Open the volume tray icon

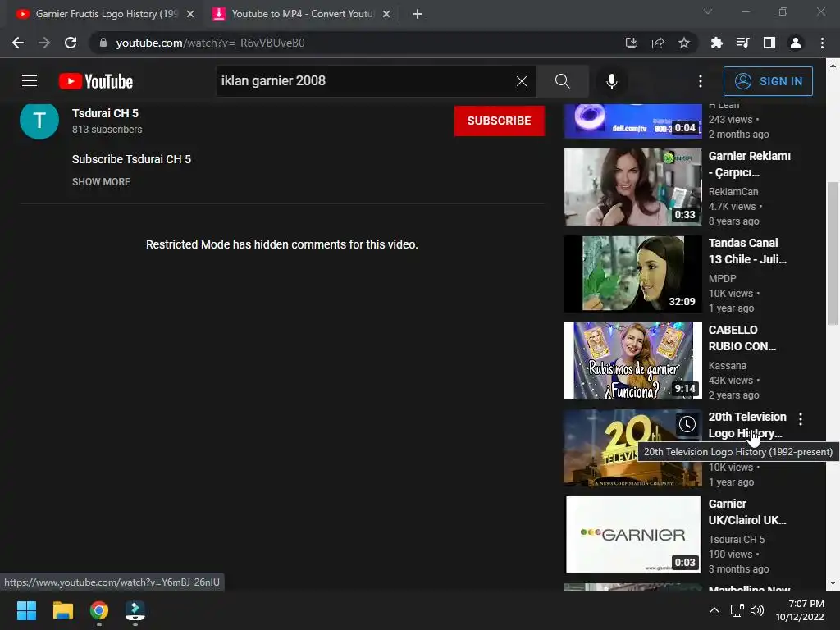click(757, 610)
